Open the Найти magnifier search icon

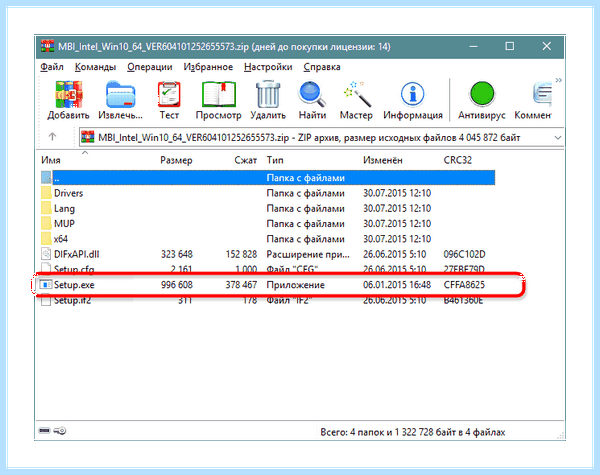click(x=312, y=94)
